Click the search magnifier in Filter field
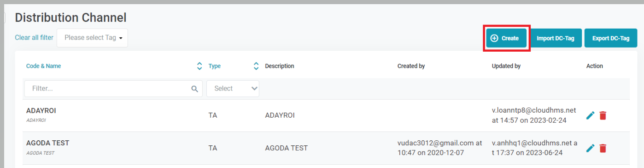Image resolution: width=644 pixels, height=168 pixels. (195, 89)
